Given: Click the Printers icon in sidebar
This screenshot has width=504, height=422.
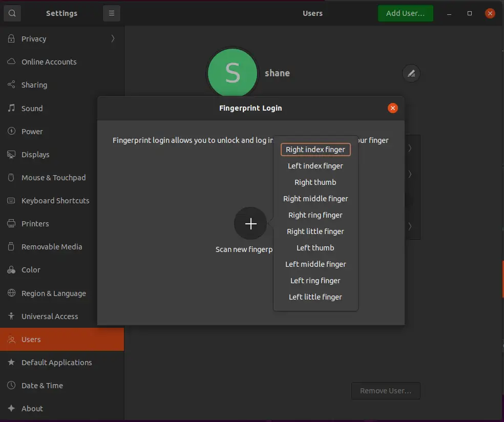Looking at the screenshot, I should (11, 223).
